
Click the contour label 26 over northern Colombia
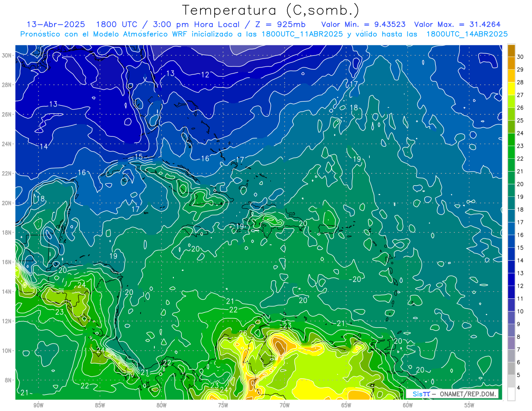click(x=243, y=333)
